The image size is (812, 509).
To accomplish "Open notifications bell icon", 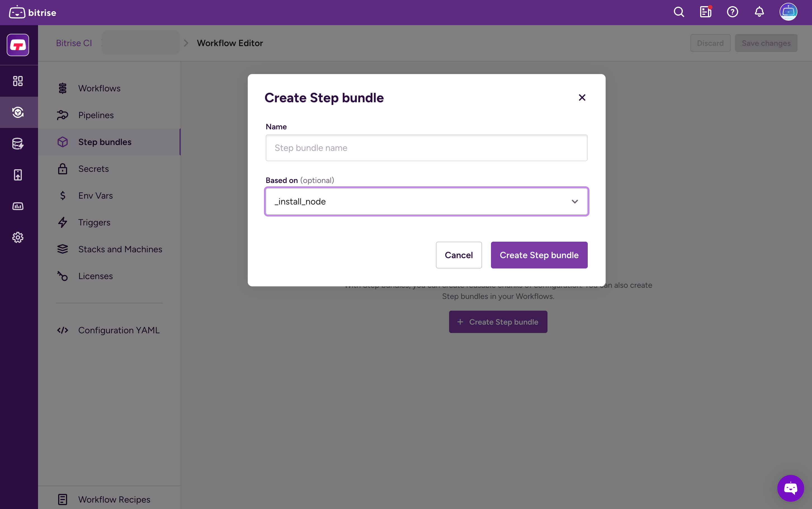I will 759,12.
